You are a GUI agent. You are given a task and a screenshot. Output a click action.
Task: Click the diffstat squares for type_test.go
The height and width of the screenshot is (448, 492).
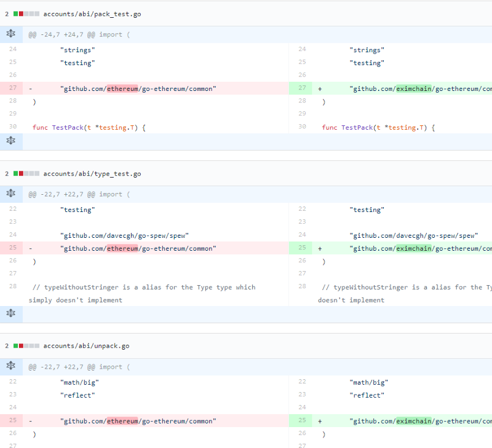point(26,174)
